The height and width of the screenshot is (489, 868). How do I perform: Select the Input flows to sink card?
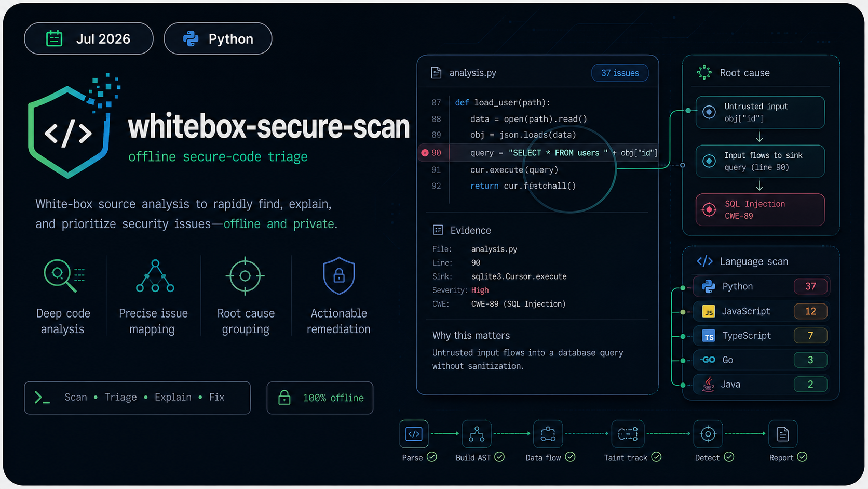760,161
